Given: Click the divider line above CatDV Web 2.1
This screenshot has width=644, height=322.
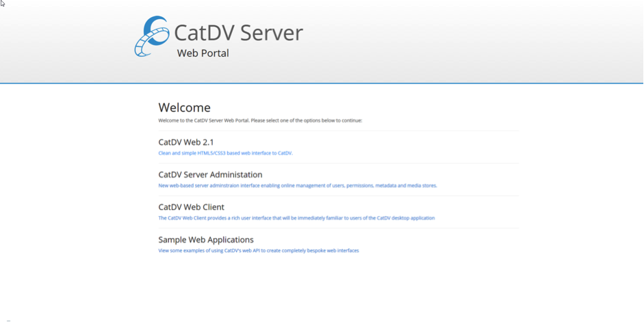Looking at the screenshot, I should pos(338,131).
